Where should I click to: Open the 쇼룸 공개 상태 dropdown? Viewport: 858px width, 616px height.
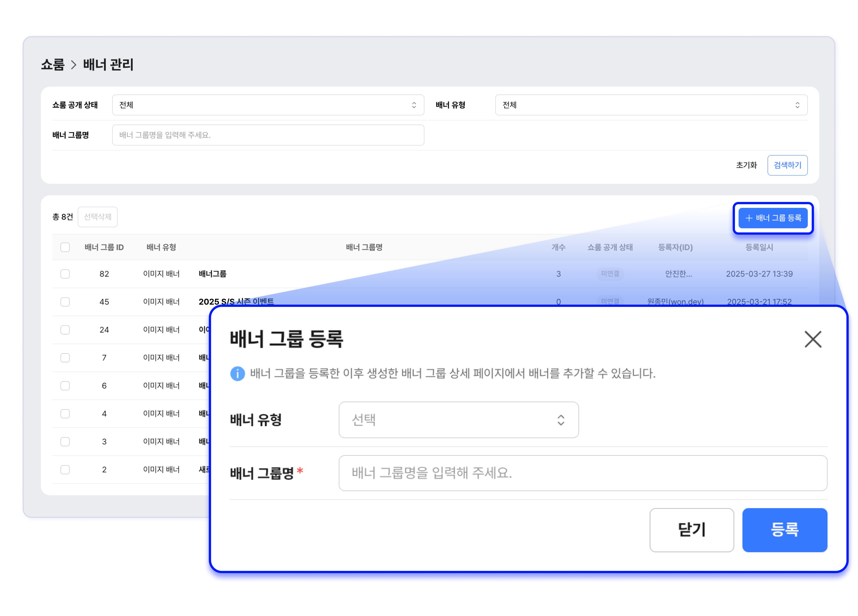click(268, 105)
